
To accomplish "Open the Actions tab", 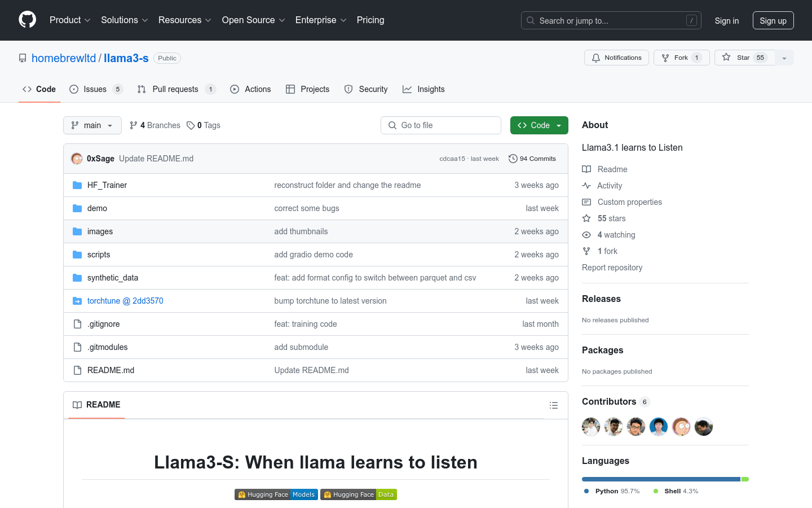I will [x=250, y=89].
